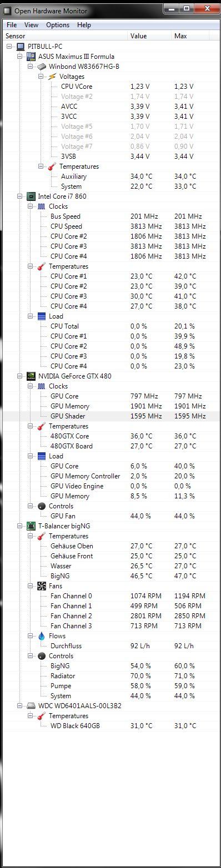The width and height of the screenshot is (221, 868).
Task: Click the PITBULL-PC computer icon
Action: point(21,47)
